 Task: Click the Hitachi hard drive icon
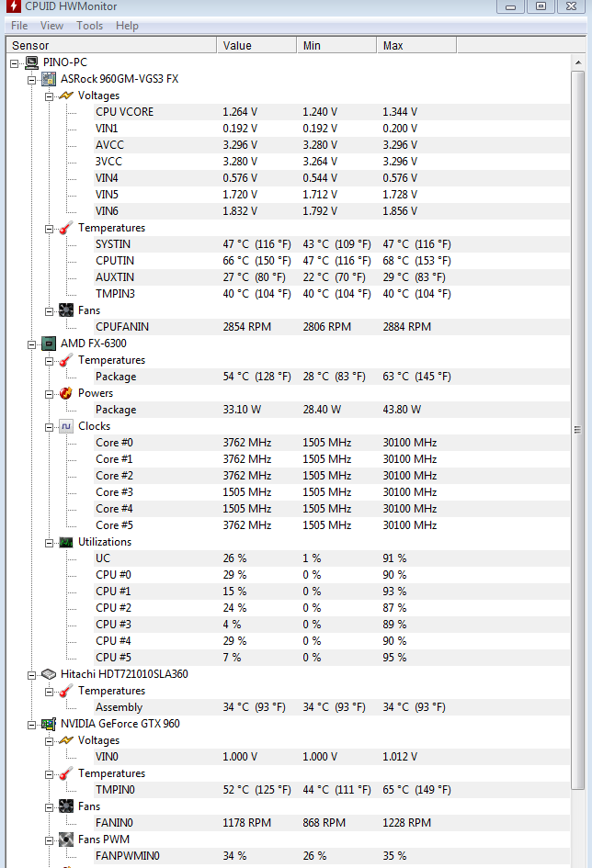tap(49, 674)
